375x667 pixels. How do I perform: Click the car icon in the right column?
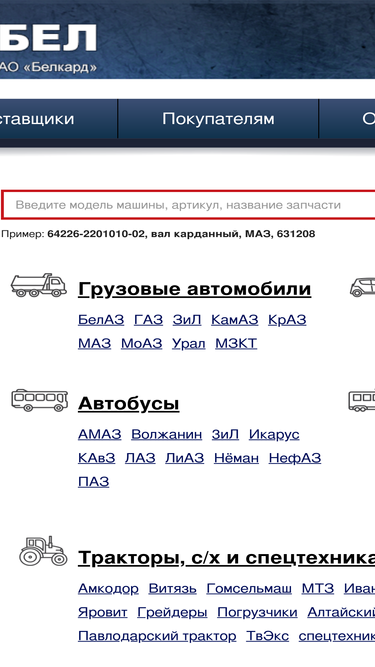pos(362,287)
